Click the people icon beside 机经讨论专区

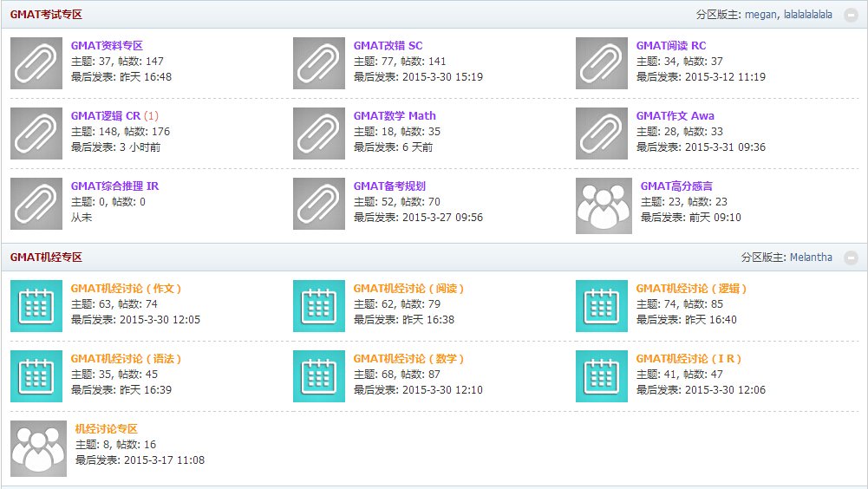[x=38, y=448]
